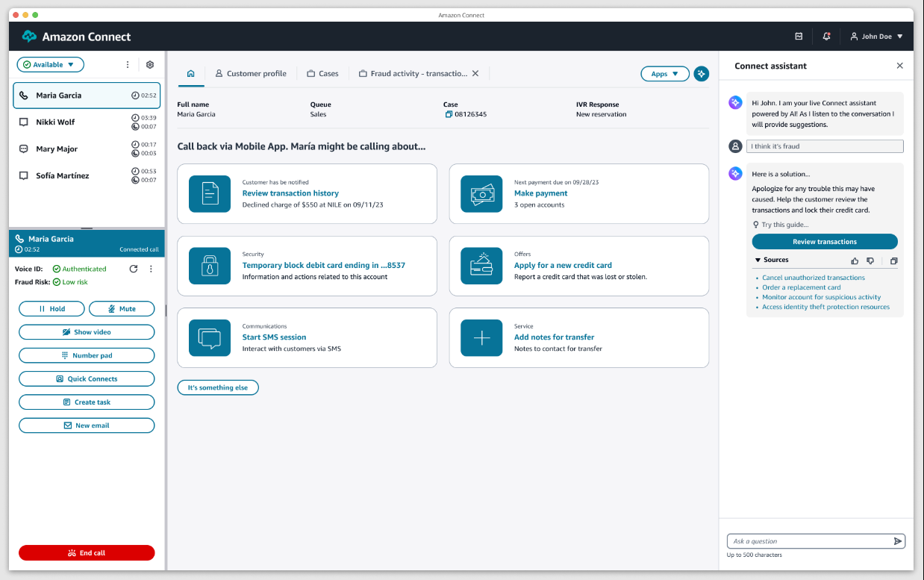924x580 pixels.
Task: Compose a New email
Action: click(87, 425)
